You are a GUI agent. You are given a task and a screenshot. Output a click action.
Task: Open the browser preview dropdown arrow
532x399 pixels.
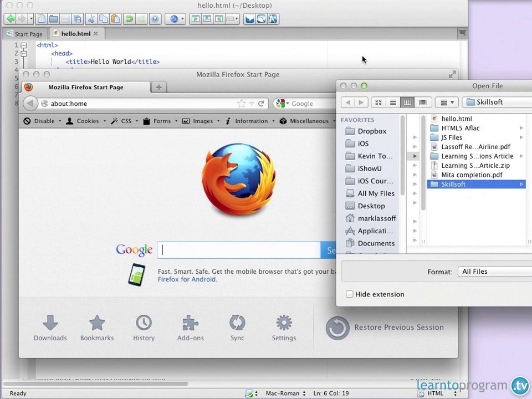point(182,19)
